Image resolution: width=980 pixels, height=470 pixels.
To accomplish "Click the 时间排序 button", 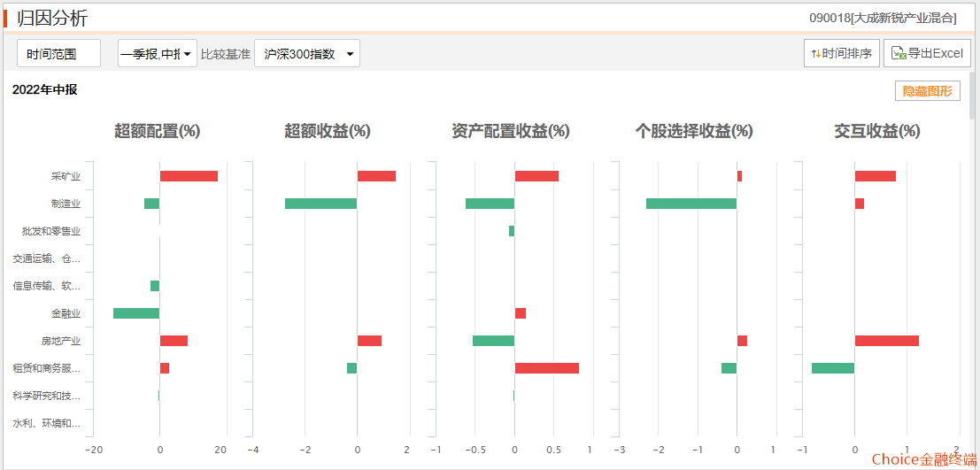I will coord(842,54).
